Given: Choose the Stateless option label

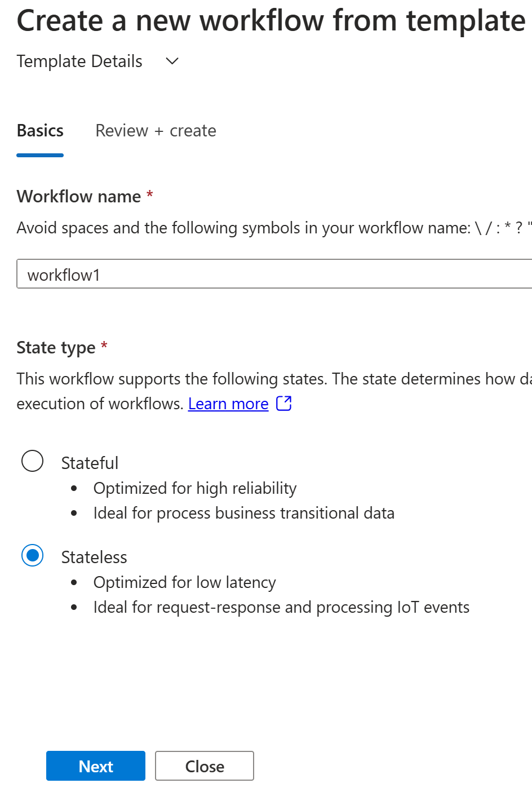Looking at the screenshot, I should (x=94, y=557).
